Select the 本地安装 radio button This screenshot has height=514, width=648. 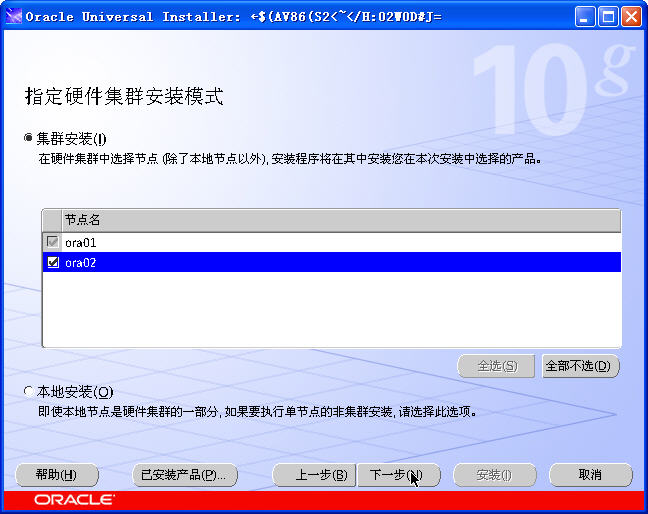pos(28,391)
